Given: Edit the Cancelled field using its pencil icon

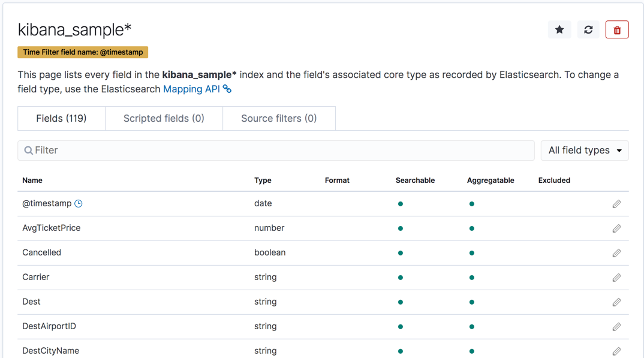Looking at the screenshot, I should pos(616,252).
